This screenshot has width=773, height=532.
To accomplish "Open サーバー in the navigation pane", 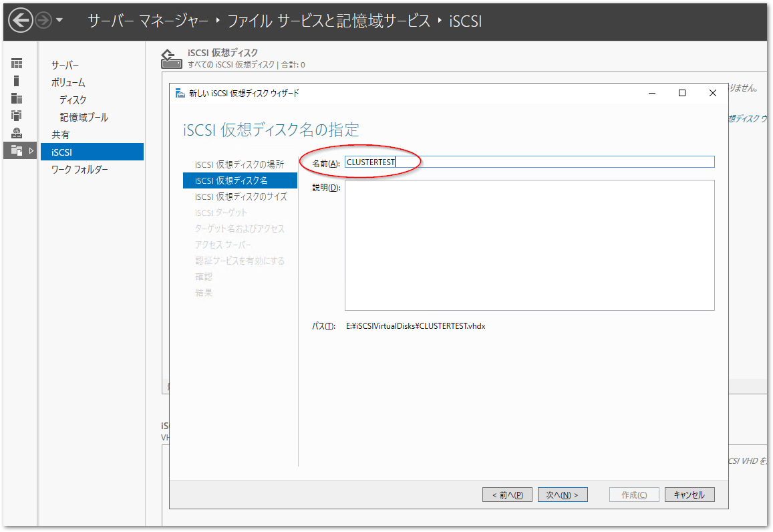I will pos(65,65).
